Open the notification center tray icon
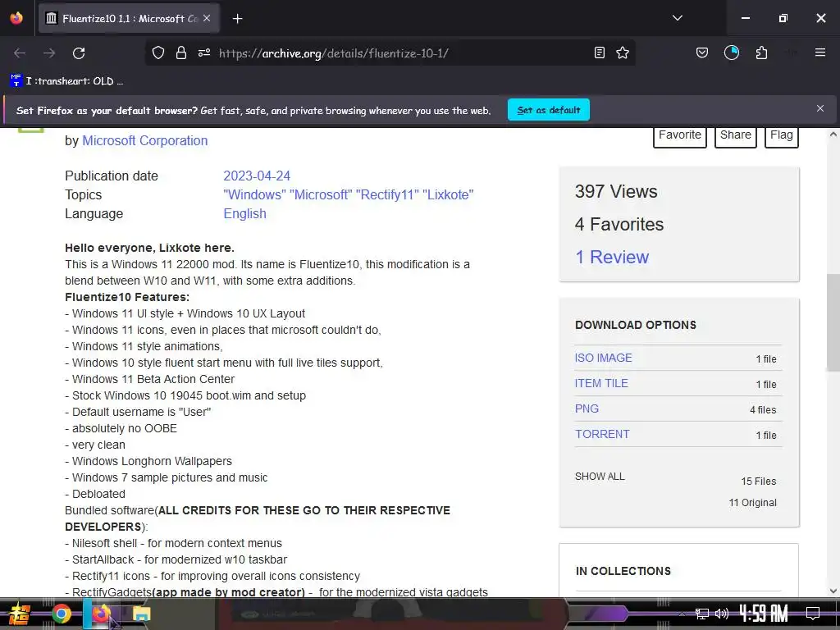 click(813, 614)
